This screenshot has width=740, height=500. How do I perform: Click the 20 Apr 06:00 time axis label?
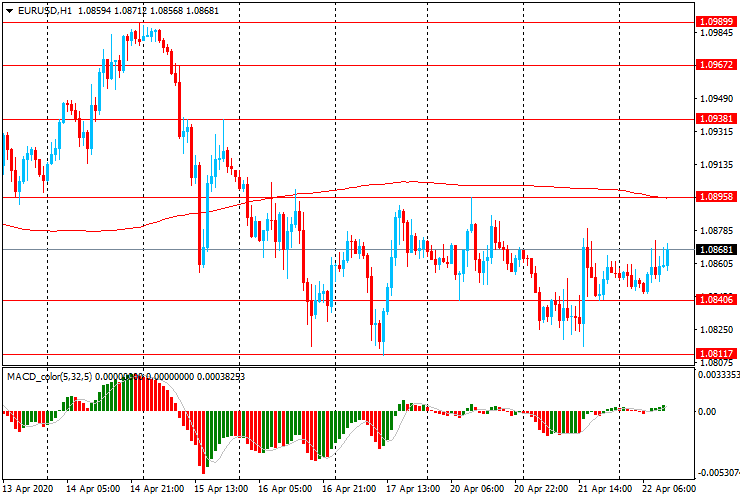click(x=478, y=489)
